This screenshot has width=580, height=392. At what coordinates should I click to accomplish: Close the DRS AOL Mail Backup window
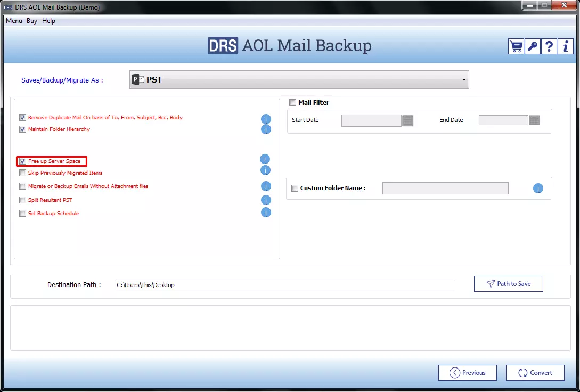[564, 5]
